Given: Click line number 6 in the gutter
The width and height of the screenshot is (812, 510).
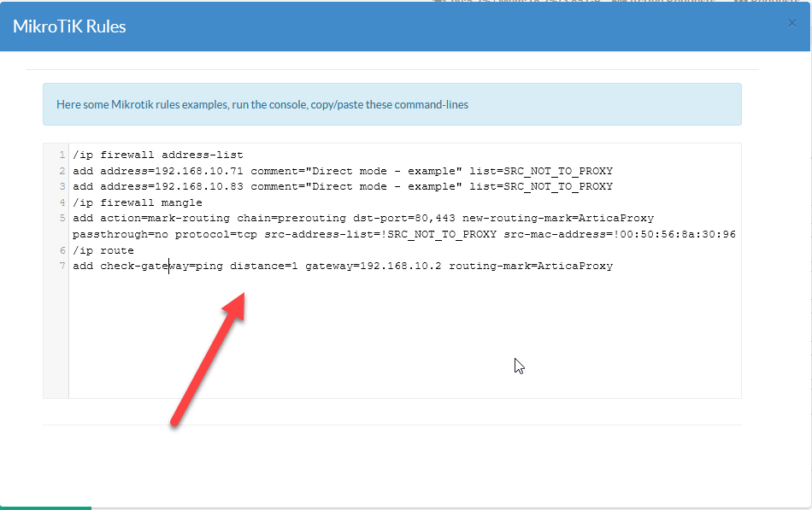Looking at the screenshot, I should 62,250.
